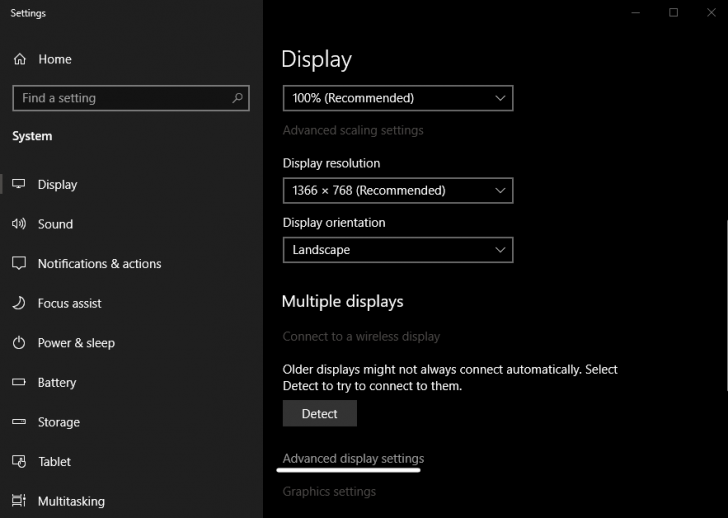Click Advanced scaling settings link
728x518 pixels.
click(352, 130)
